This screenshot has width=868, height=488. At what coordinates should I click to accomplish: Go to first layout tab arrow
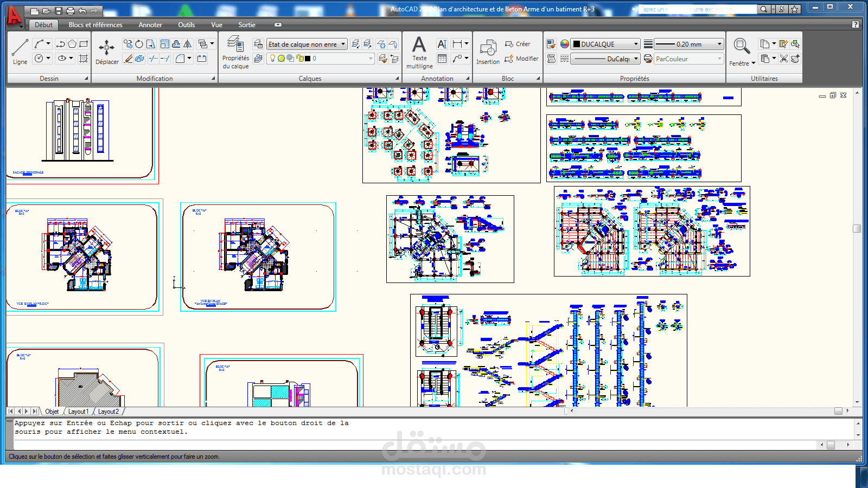(x=11, y=412)
